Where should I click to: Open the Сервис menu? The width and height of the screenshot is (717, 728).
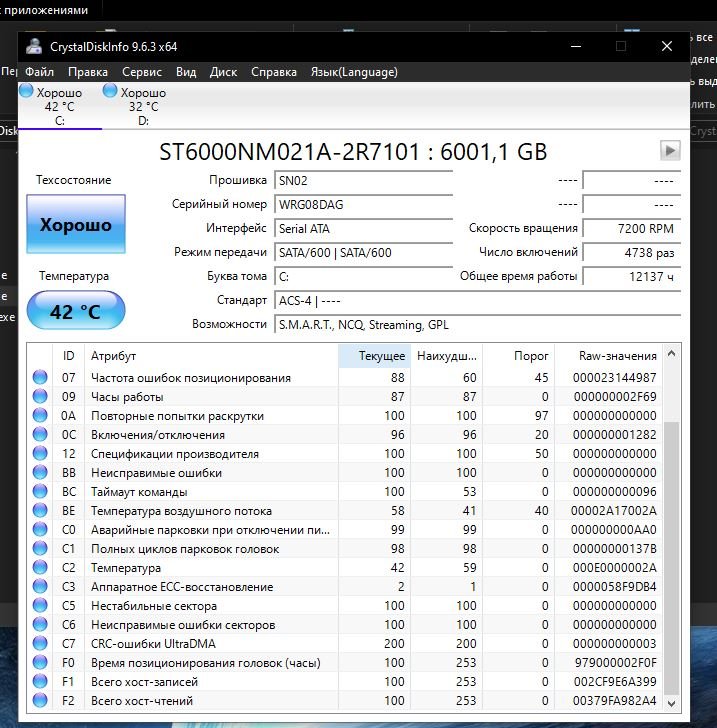[142, 72]
